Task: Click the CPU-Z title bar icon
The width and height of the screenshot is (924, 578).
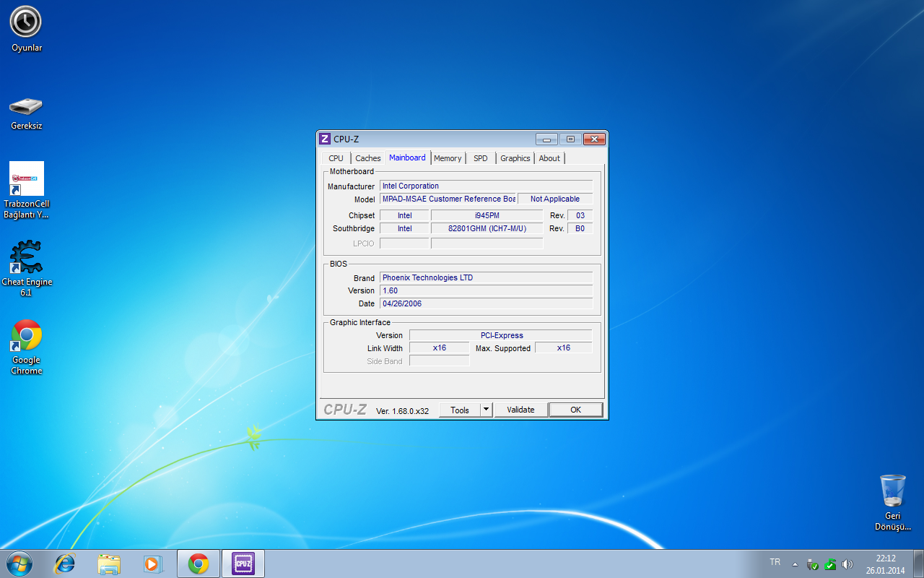Action: (325, 139)
